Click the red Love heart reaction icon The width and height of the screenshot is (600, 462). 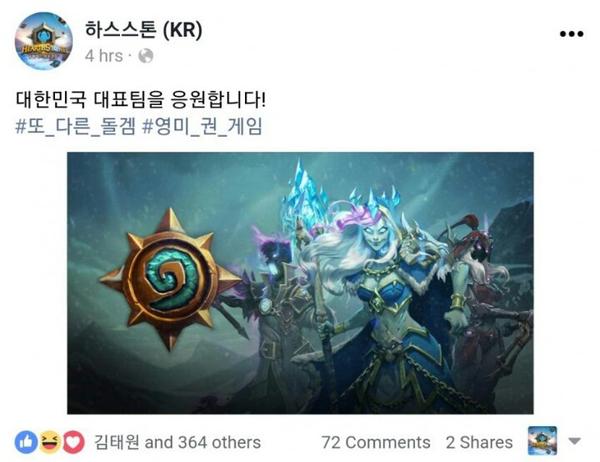[x=73, y=442]
